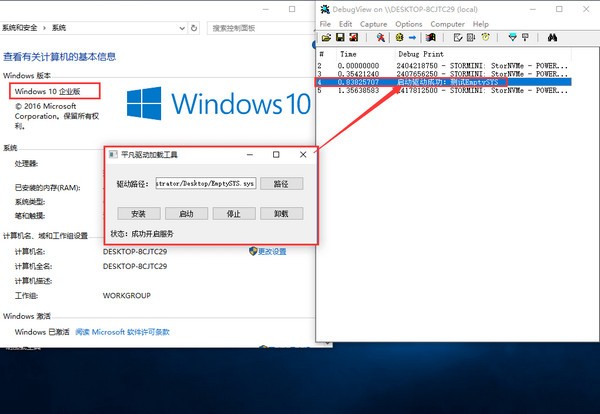Image resolution: width=600 pixels, height=414 pixels.
Task: Click the Capture Kernel gear toolbar icon
Action: 398,37
